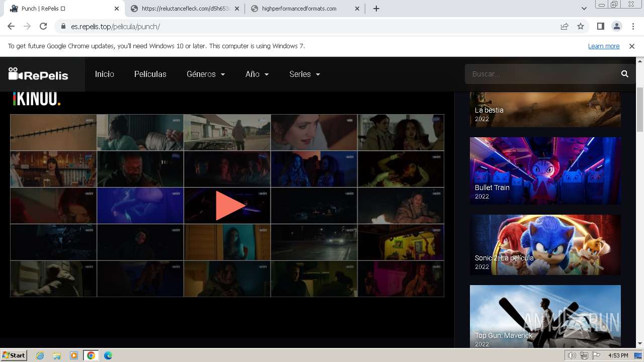
Task: Open Top Gun: Maverick movie card
Action: click(x=545, y=316)
